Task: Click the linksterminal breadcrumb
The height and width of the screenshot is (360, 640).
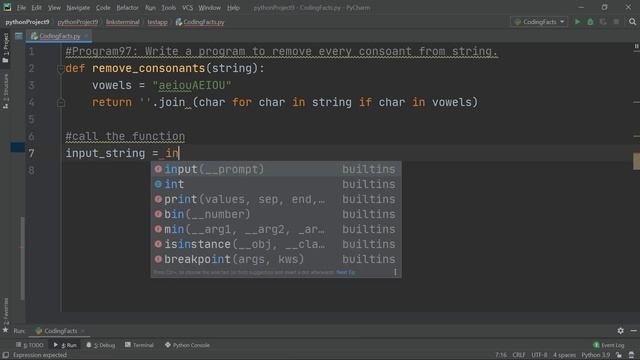Action: pyautogui.click(x=122, y=22)
